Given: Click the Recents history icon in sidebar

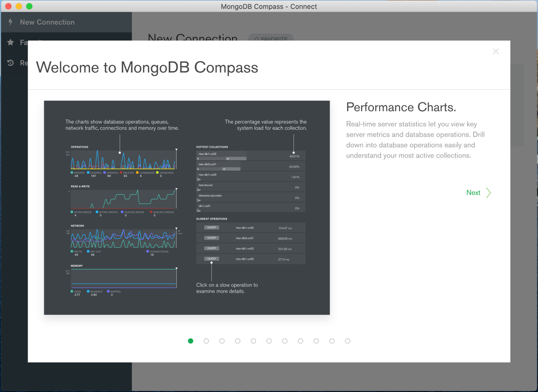Looking at the screenshot, I should (x=11, y=63).
